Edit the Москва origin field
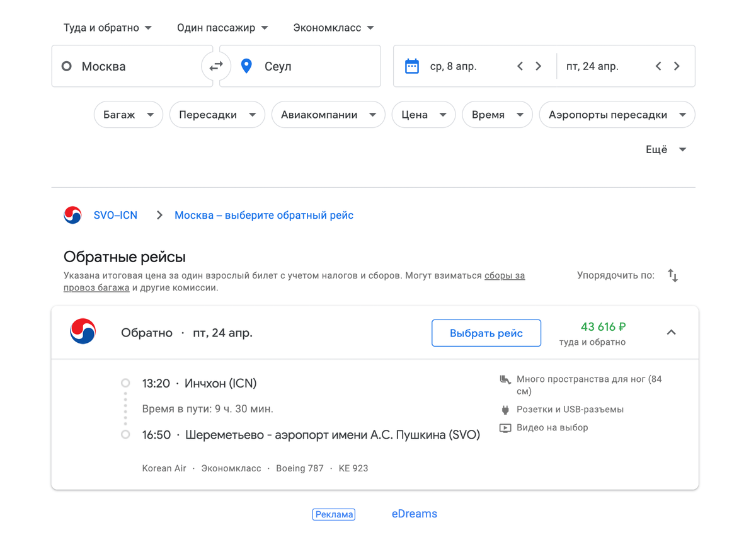756x559 pixels. [x=132, y=66]
